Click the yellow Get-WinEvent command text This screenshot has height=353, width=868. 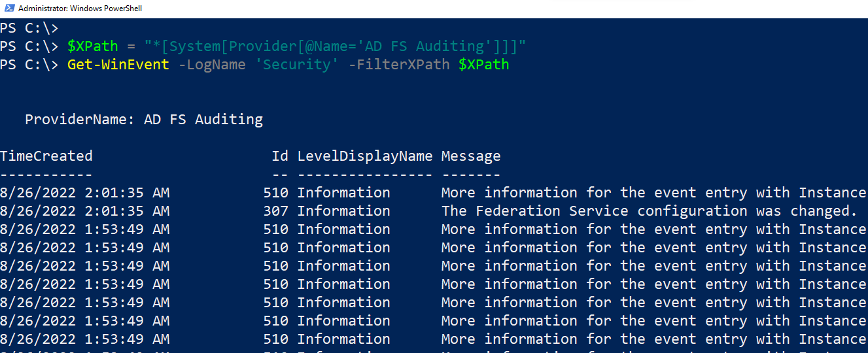118,65
